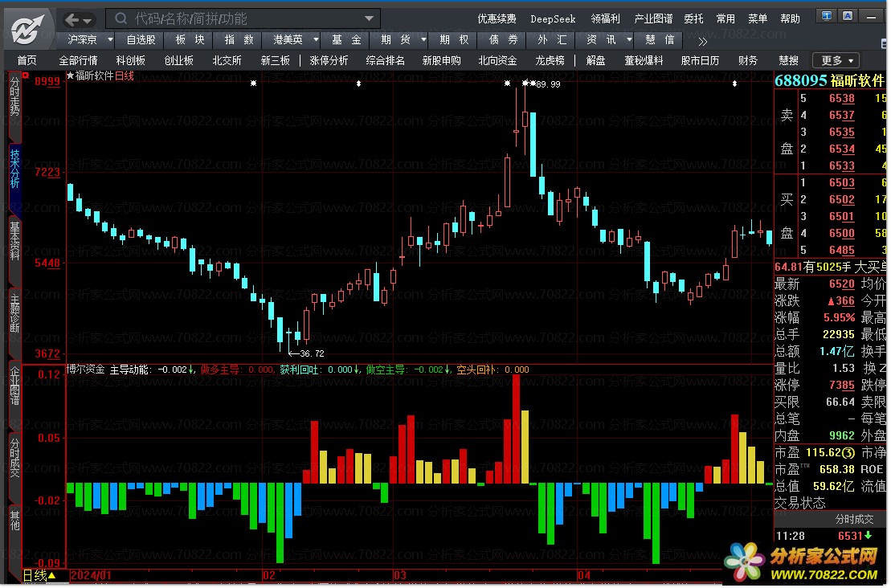Click the search input field

(x=244, y=18)
